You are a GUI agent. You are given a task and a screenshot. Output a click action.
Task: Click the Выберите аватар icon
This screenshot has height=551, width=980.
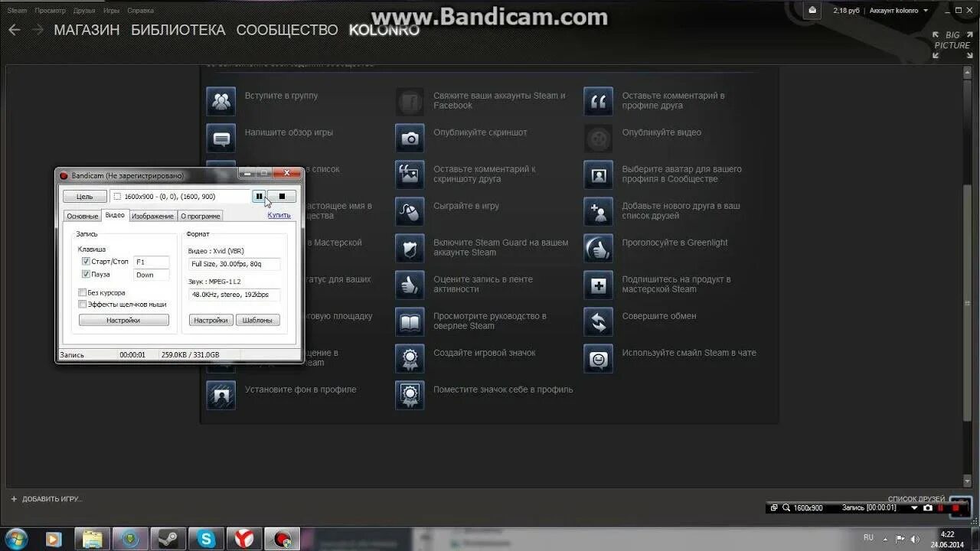[598, 174]
